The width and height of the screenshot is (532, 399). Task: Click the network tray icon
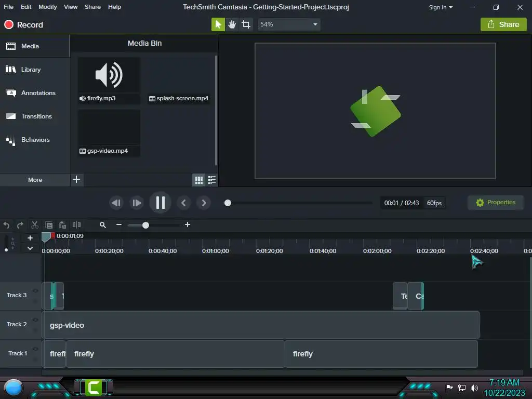point(462,388)
